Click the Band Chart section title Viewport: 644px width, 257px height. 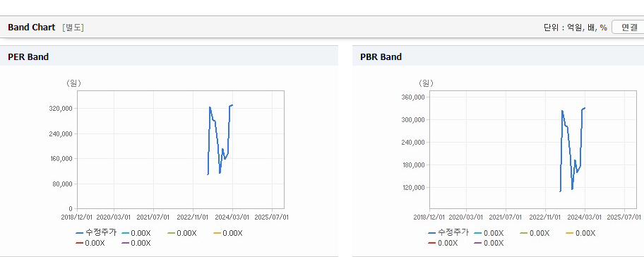tap(31, 28)
